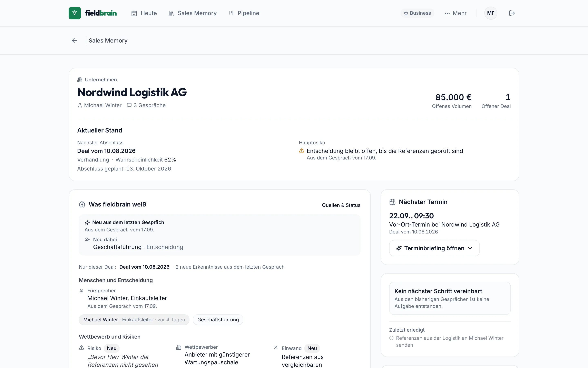
Task: Click the Kein nächster Schritt vereinbart card
Action: pos(450,298)
